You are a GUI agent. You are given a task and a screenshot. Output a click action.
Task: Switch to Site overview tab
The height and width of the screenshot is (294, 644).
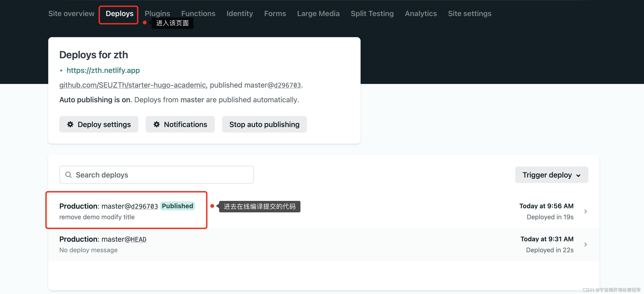pos(71,14)
